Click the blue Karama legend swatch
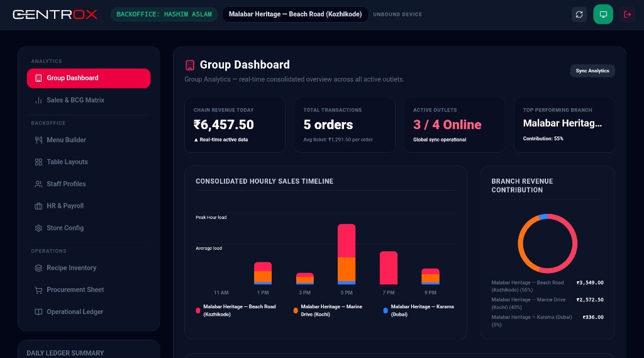The width and height of the screenshot is (644, 358). click(386, 311)
